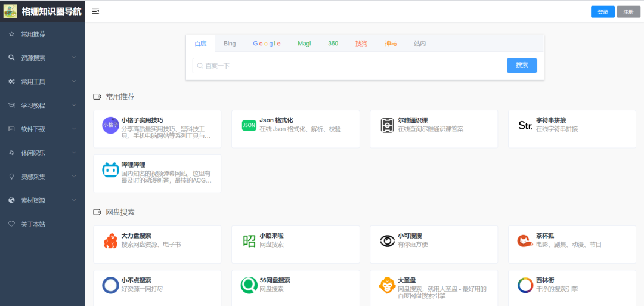This screenshot has height=306, width=644.
Task: Expand the 资源搜索 sidebar chevron
Action: pyautogui.click(x=74, y=57)
